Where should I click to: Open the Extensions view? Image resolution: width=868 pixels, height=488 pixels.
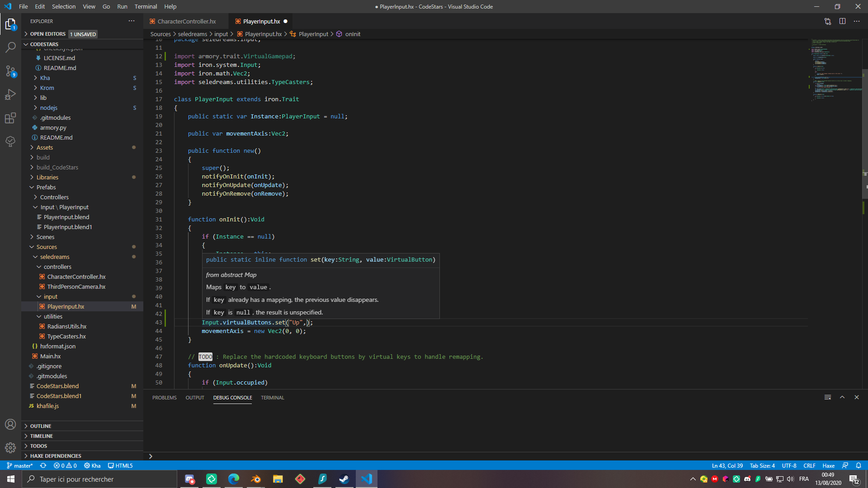(x=10, y=118)
